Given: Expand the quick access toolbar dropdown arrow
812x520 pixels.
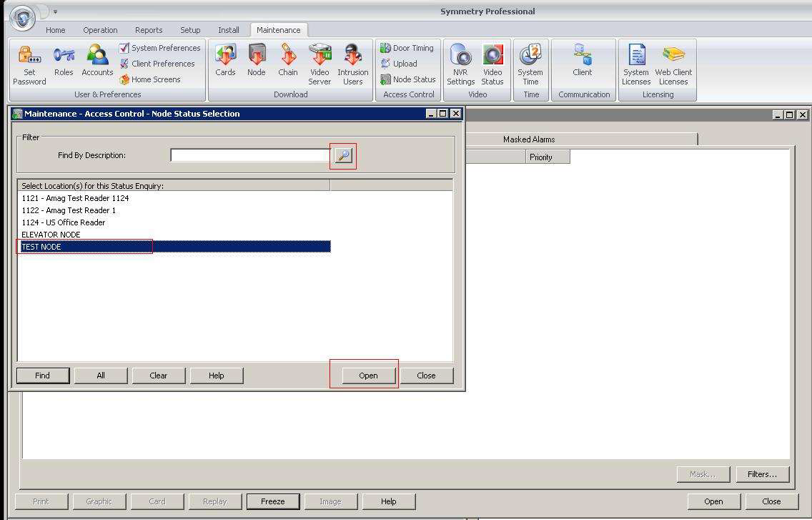Looking at the screenshot, I should point(56,11).
